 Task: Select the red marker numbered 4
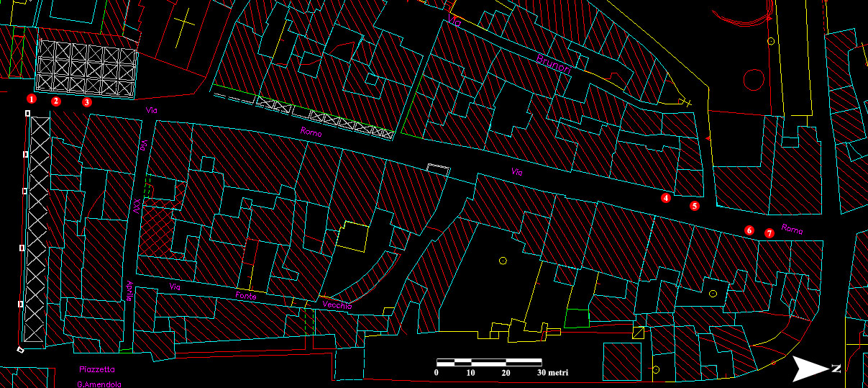point(667,197)
